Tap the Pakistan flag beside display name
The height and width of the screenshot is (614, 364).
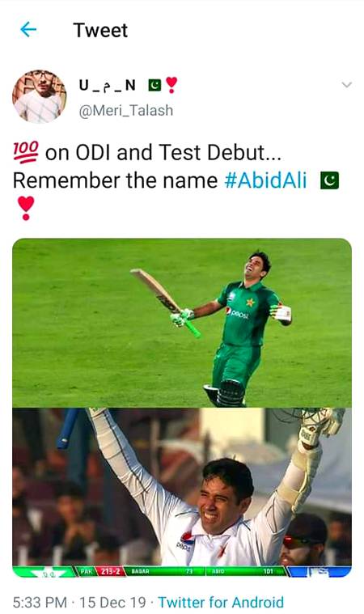tap(154, 85)
